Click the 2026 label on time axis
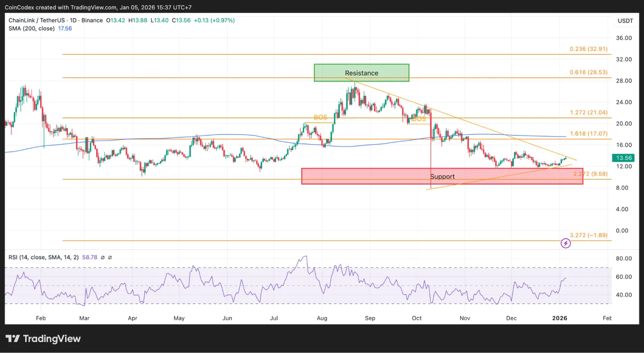The width and height of the screenshot is (644, 353). 560,318
